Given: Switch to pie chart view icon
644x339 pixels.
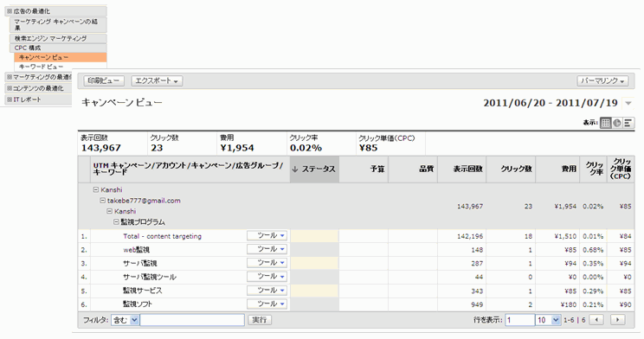Looking at the screenshot, I should [617, 123].
